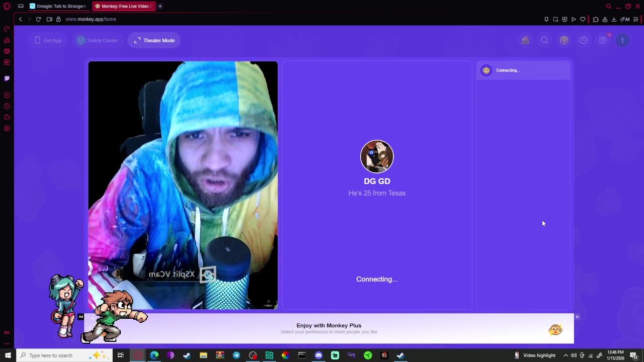Open the Windows Start menu
The width and height of the screenshot is (644, 362).
(x=8, y=355)
